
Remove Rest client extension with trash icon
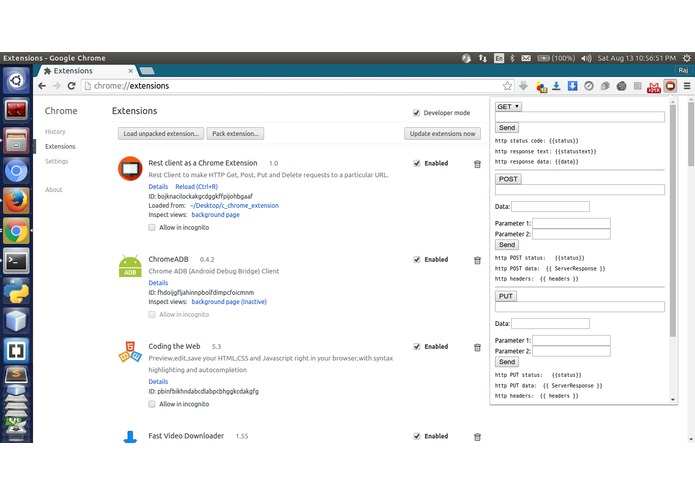tap(477, 164)
